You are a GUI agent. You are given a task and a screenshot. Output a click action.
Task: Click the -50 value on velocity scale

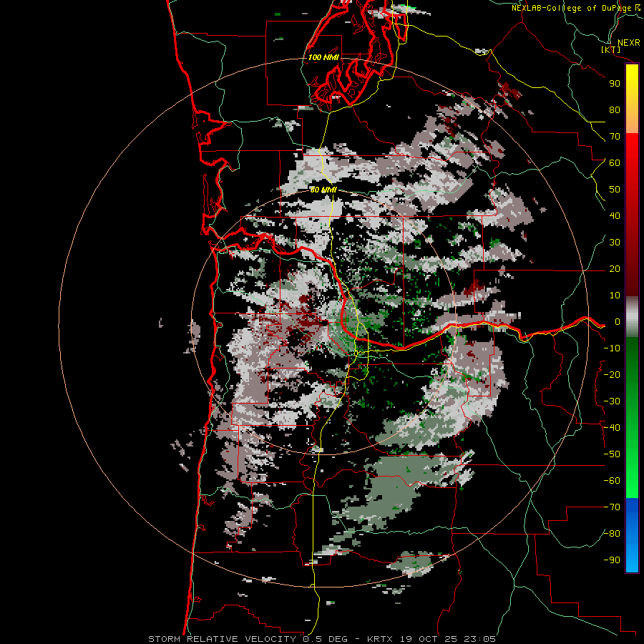(612, 454)
